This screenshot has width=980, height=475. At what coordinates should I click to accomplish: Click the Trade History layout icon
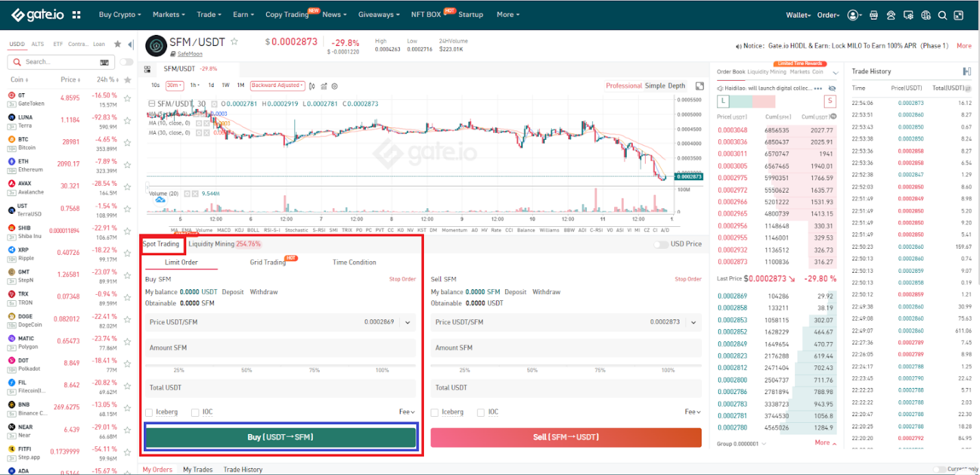(x=967, y=71)
